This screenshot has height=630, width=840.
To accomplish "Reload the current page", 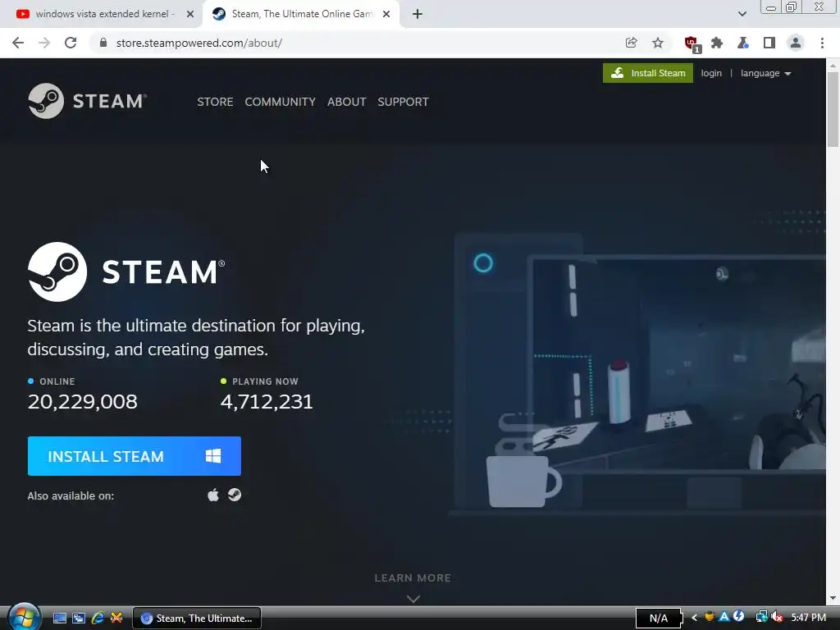I will (71, 43).
